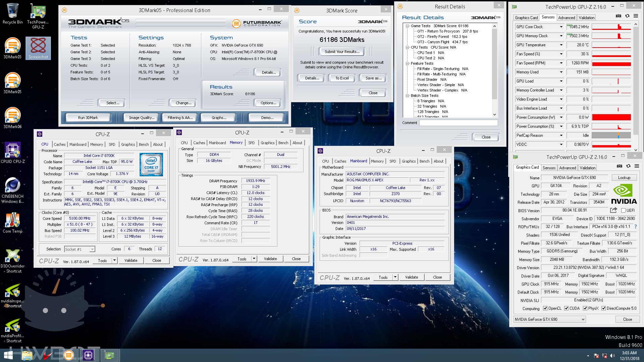Click Validate in CPU-Z CPU window
The height and width of the screenshot is (362, 644).
tap(131, 260)
